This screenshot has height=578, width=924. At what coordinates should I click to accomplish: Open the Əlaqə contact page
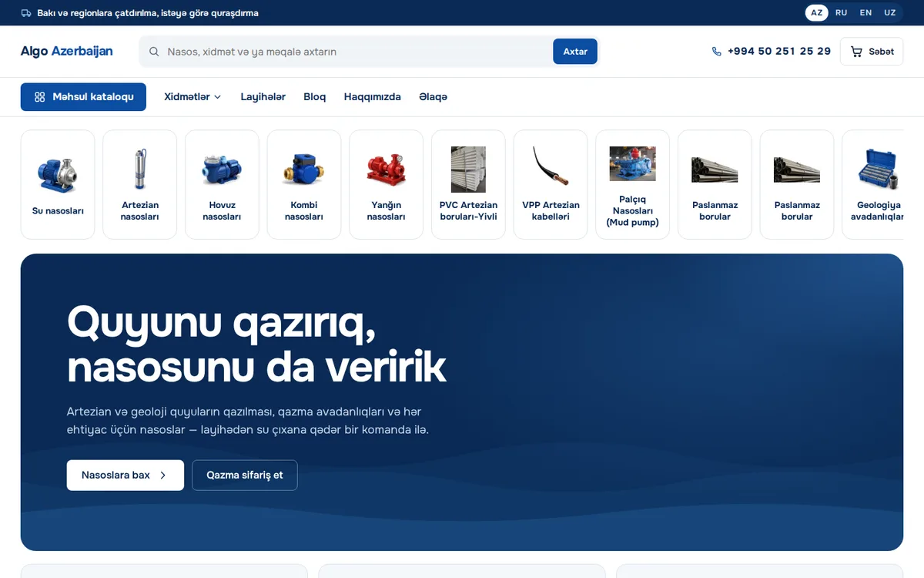tap(433, 97)
